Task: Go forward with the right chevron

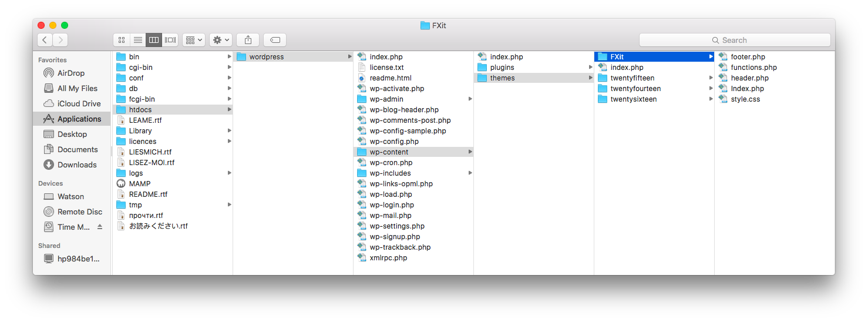Action: [60, 40]
